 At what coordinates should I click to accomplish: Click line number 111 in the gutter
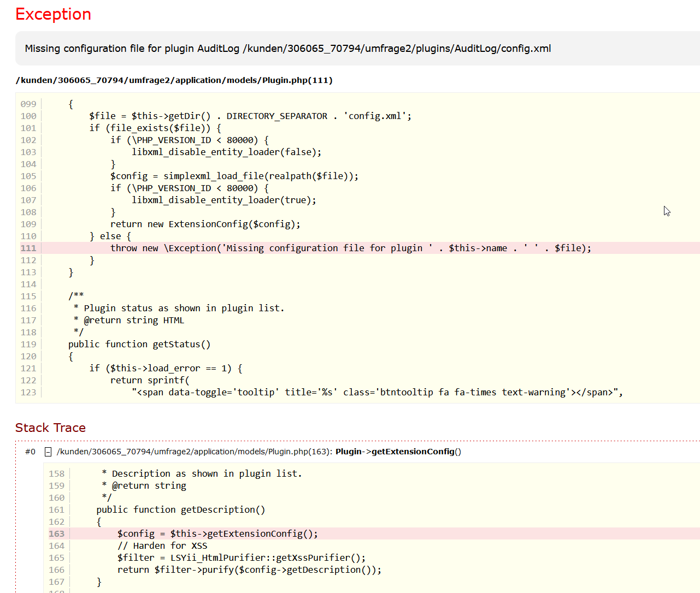coord(28,248)
